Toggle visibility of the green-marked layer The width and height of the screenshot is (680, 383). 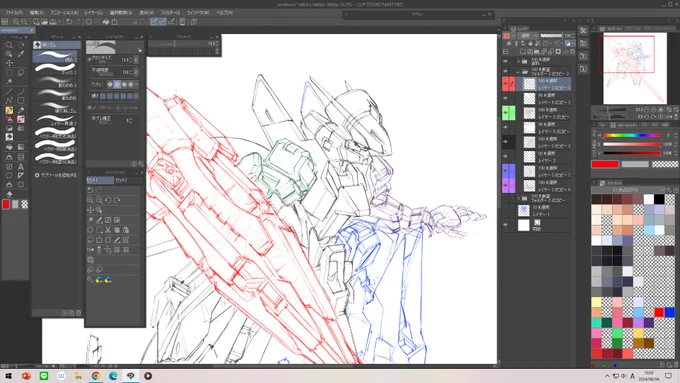(x=505, y=113)
